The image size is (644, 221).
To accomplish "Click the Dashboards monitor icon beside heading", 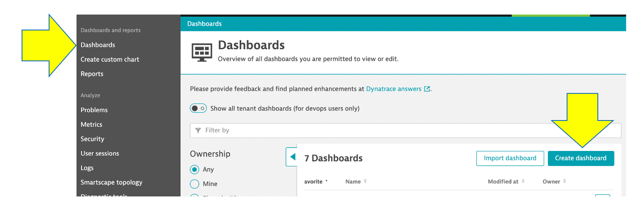I will pyautogui.click(x=202, y=52).
